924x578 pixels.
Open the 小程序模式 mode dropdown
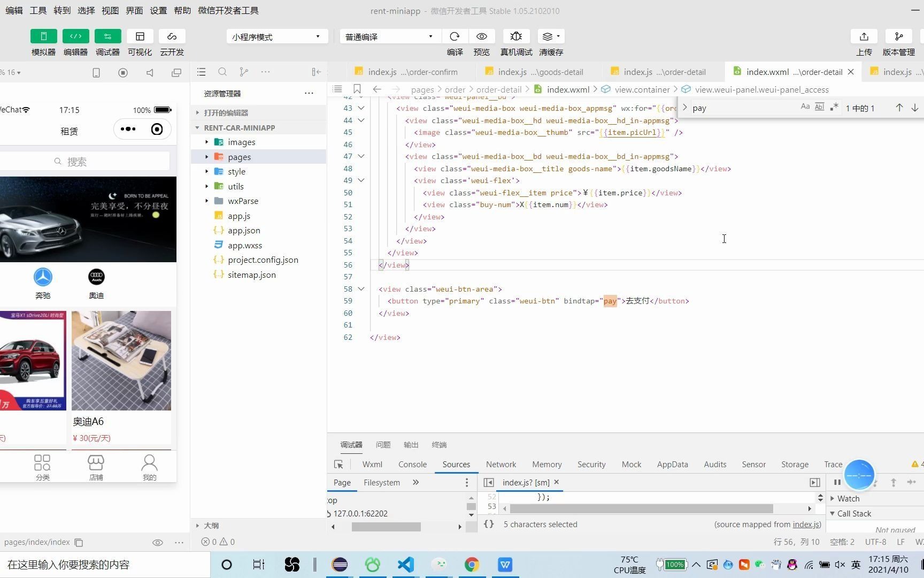click(276, 36)
